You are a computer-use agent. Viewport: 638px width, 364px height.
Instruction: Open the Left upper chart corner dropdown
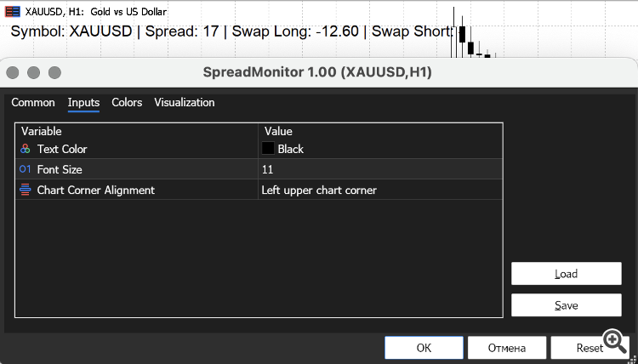click(x=380, y=190)
